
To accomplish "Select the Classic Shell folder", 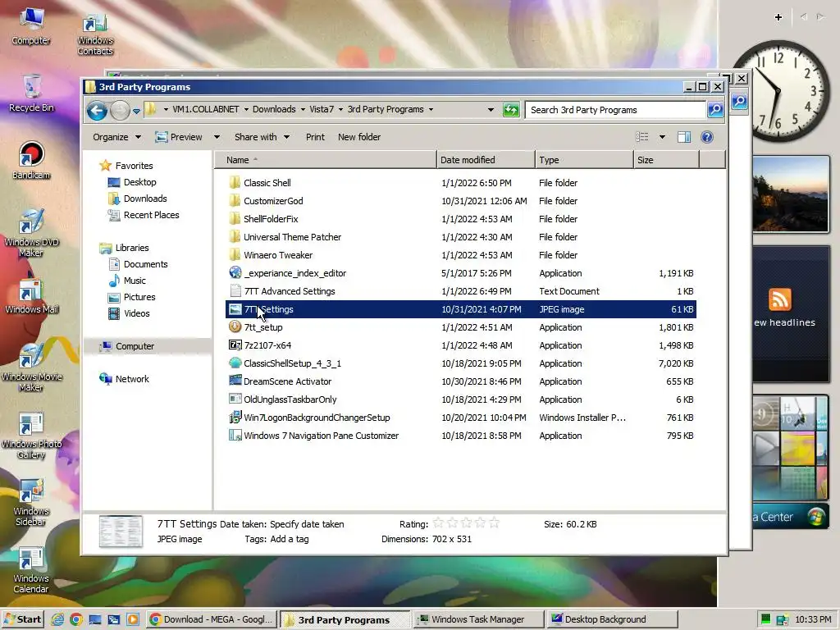I will click(461, 183).
